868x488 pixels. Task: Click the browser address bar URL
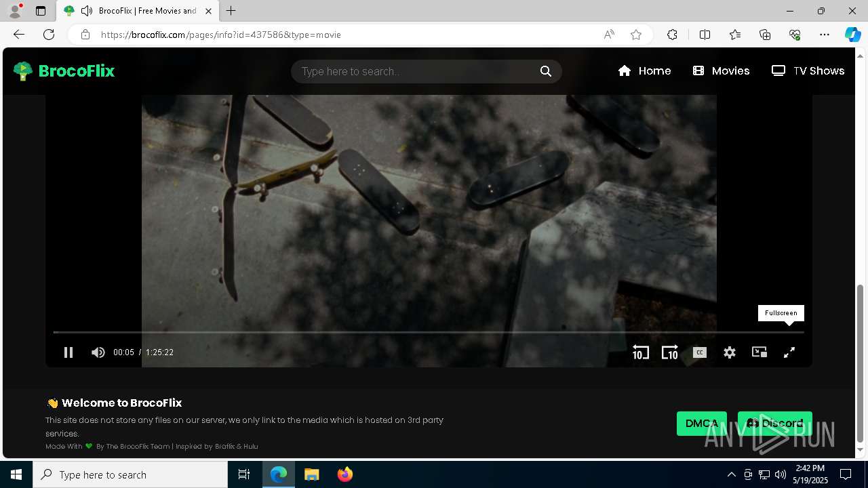click(220, 35)
